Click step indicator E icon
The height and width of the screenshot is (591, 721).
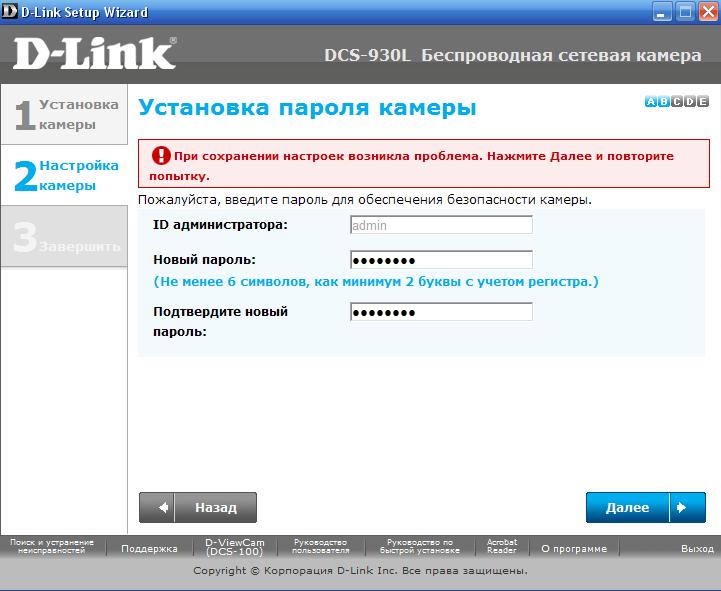703,102
